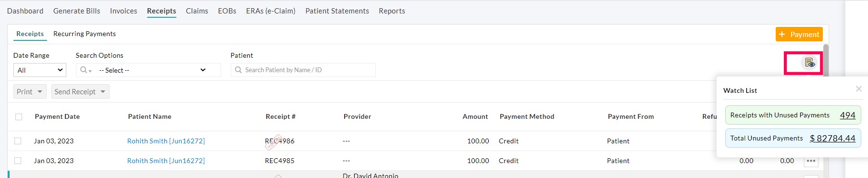Click receipt number REC4985
Image resolution: width=868 pixels, height=178 pixels.
[x=280, y=161]
